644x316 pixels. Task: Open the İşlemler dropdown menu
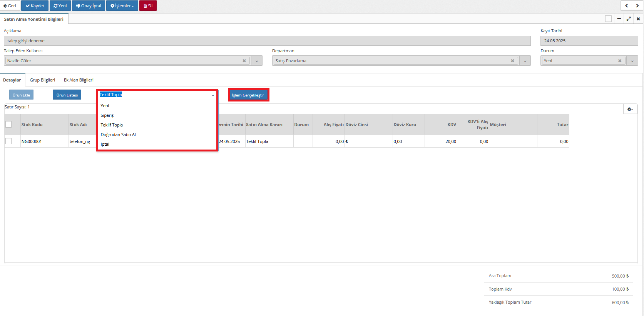click(x=122, y=6)
